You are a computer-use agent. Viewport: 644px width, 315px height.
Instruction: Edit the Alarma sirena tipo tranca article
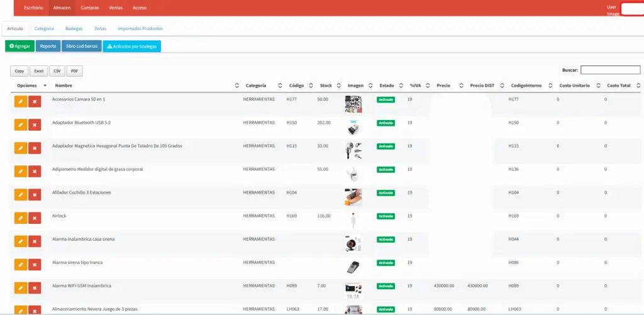tap(20, 265)
